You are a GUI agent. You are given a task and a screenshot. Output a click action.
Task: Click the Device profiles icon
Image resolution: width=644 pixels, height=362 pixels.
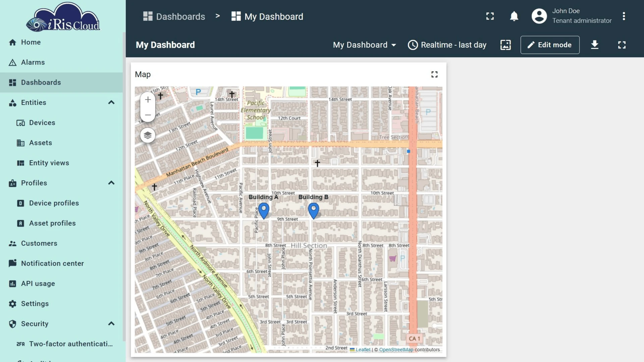20,203
